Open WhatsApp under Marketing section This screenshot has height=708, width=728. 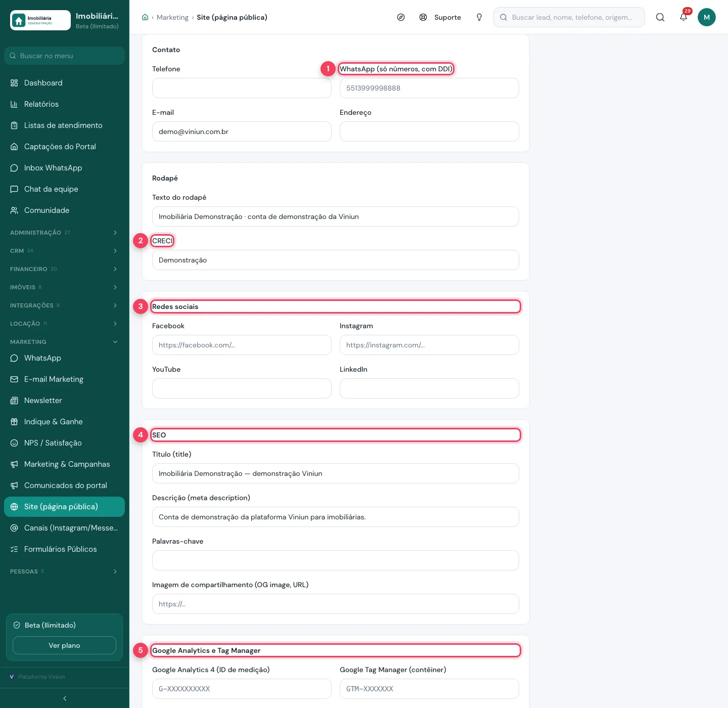tap(64, 358)
